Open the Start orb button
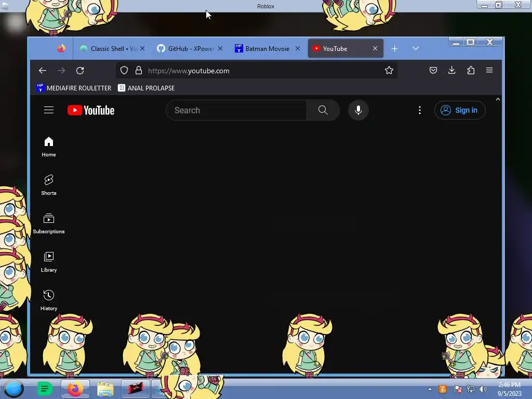 [x=14, y=389]
